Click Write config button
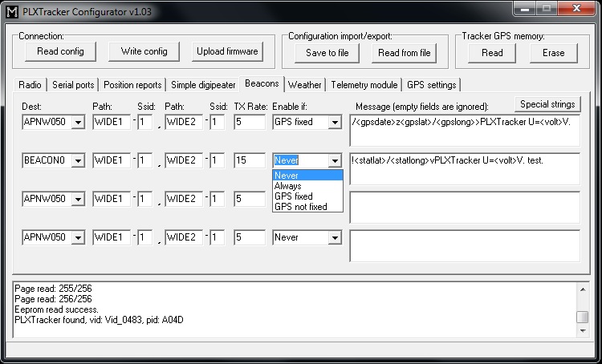The height and width of the screenshot is (364, 602). pyautogui.click(x=144, y=51)
